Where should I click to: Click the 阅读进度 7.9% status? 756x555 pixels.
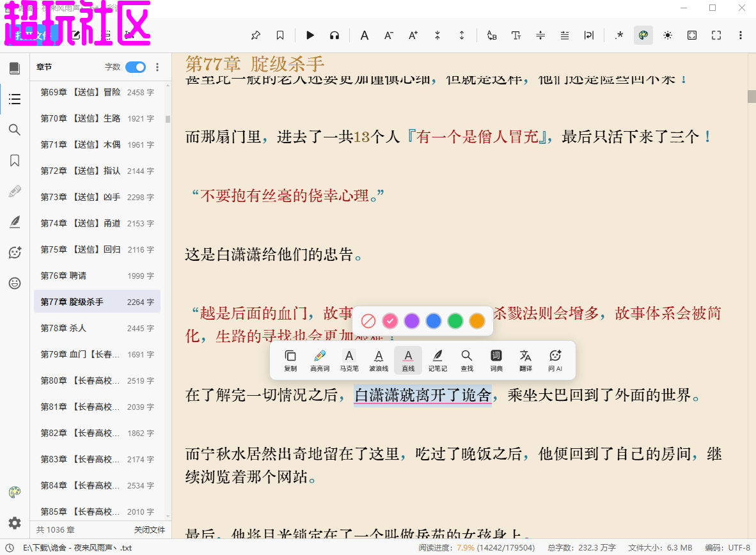coord(476,548)
